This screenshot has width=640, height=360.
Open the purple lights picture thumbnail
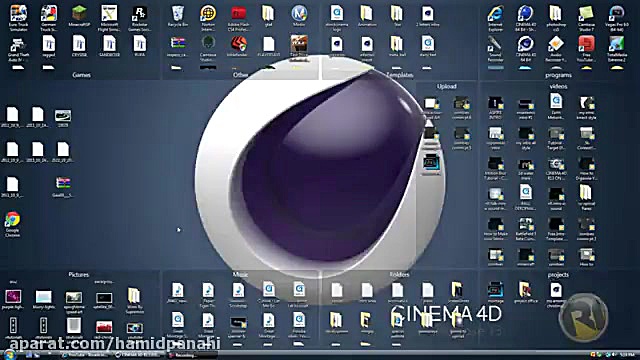(13, 299)
